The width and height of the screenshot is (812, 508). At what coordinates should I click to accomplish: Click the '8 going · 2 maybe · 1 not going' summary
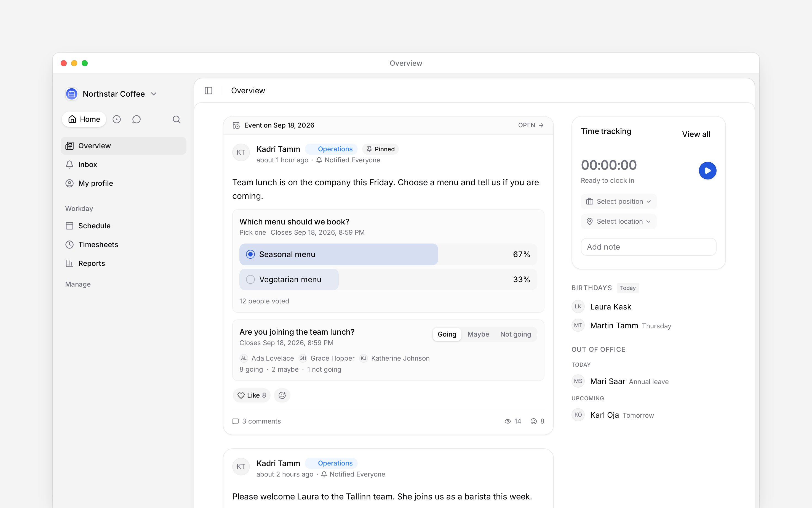pos(290,369)
